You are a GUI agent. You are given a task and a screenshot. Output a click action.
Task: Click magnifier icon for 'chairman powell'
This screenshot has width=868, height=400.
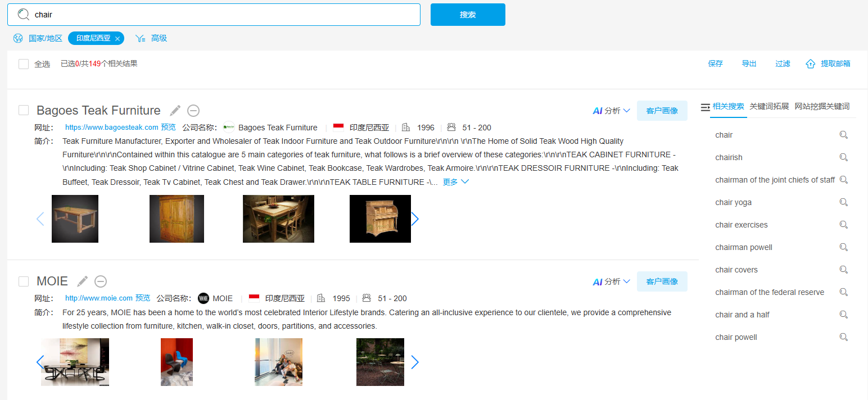click(843, 247)
